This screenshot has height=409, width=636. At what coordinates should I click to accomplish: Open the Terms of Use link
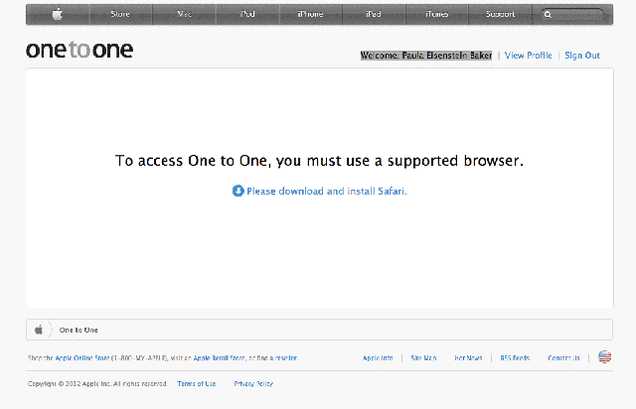click(196, 383)
